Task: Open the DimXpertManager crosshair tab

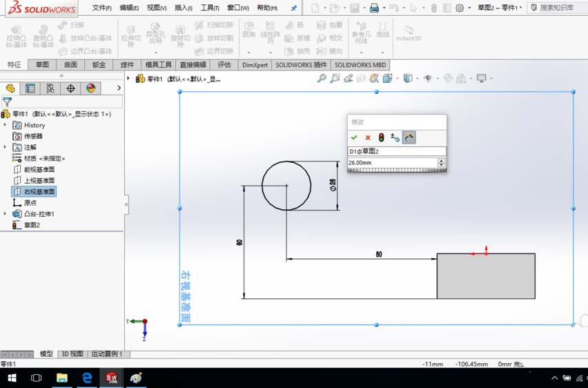Action: pyautogui.click(x=70, y=88)
